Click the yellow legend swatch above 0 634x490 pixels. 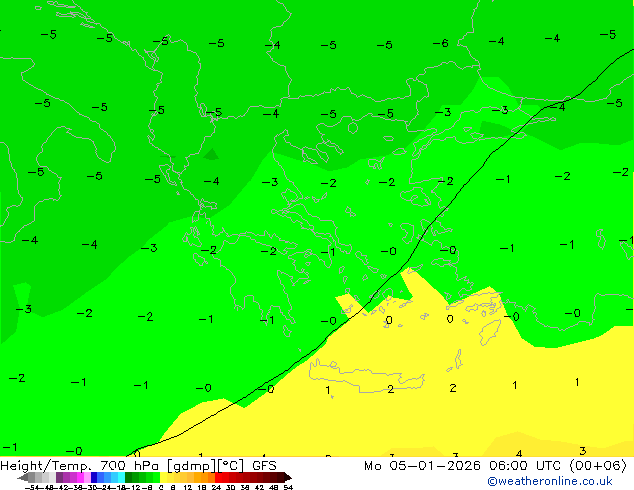click(163, 477)
